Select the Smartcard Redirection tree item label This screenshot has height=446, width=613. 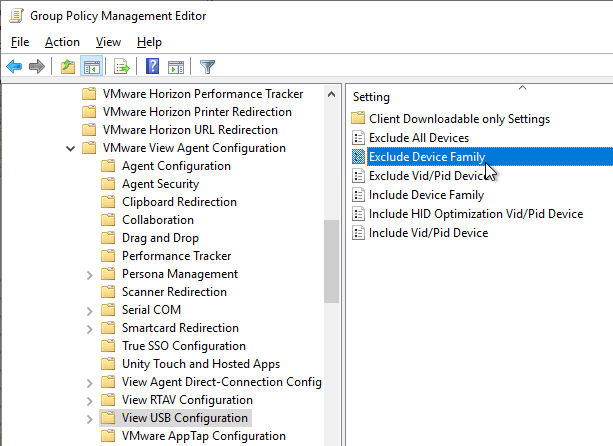pos(180,328)
